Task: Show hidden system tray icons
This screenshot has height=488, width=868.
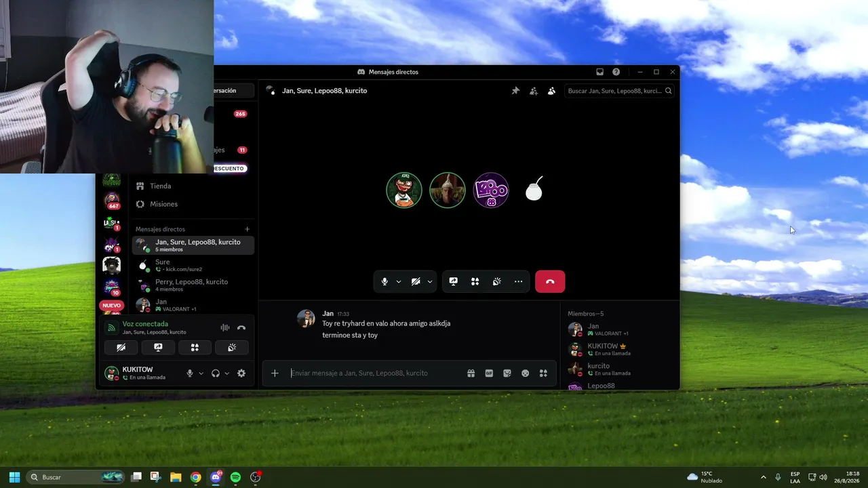Action: pyautogui.click(x=764, y=477)
